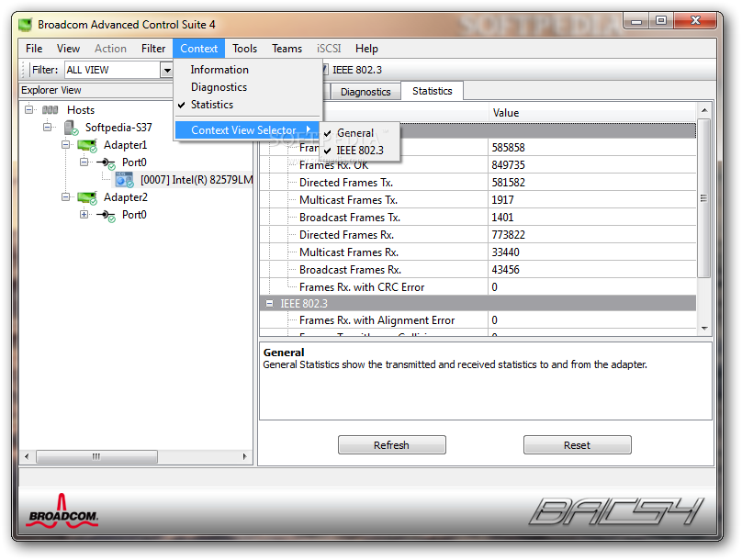Click the Value column header
The image size is (742, 560).
pyautogui.click(x=592, y=113)
